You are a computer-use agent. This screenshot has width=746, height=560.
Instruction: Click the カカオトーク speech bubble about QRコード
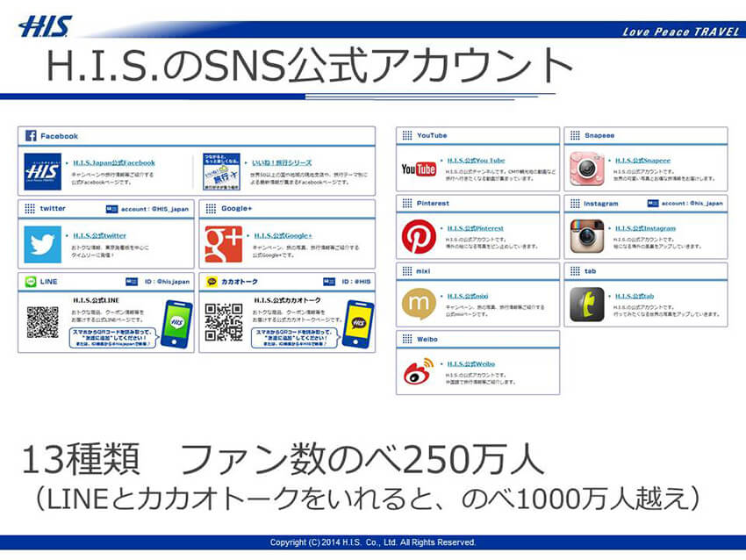[296, 337]
